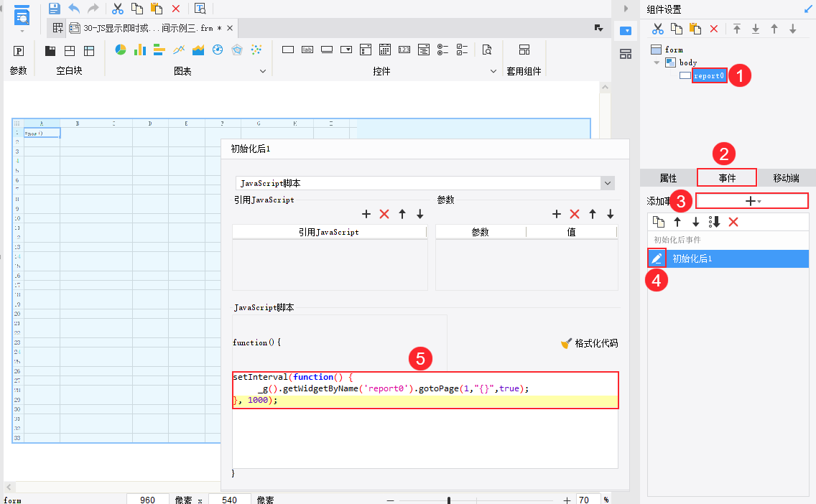Open the JavaScript脚本 event type dropdown
Viewport: 816px width, 504px height.
[x=608, y=183]
